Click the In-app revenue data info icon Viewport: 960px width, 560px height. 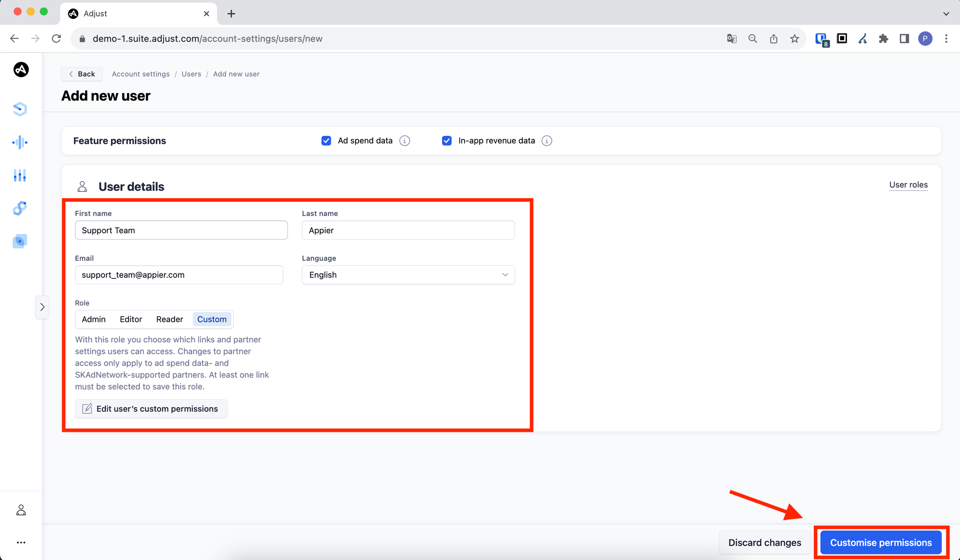pos(547,141)
